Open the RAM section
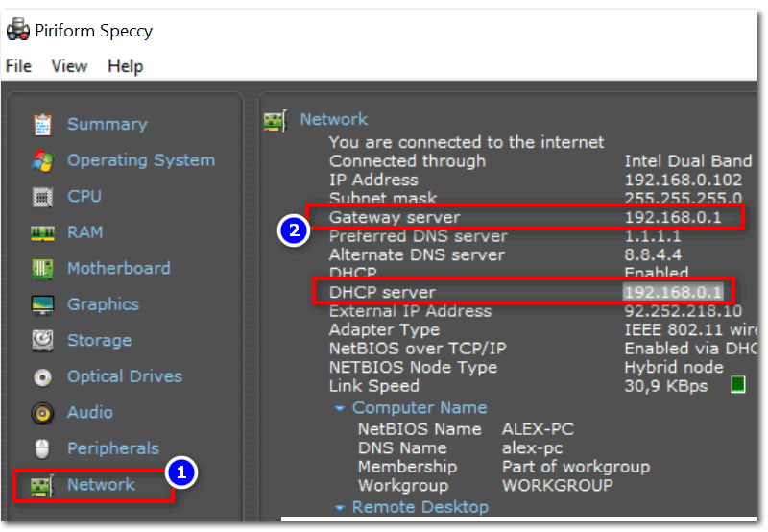Screen dimensions: 768x532 pyautogui.click(x=85, y=232)
